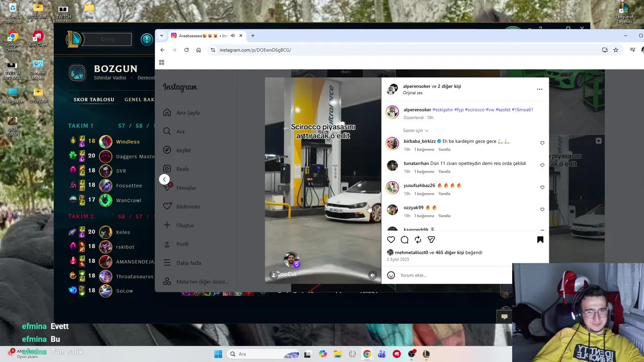The width and height of the screenshot is (644, 362).
Task: Open Daha fazla hamburger menu
Action: 167,263
